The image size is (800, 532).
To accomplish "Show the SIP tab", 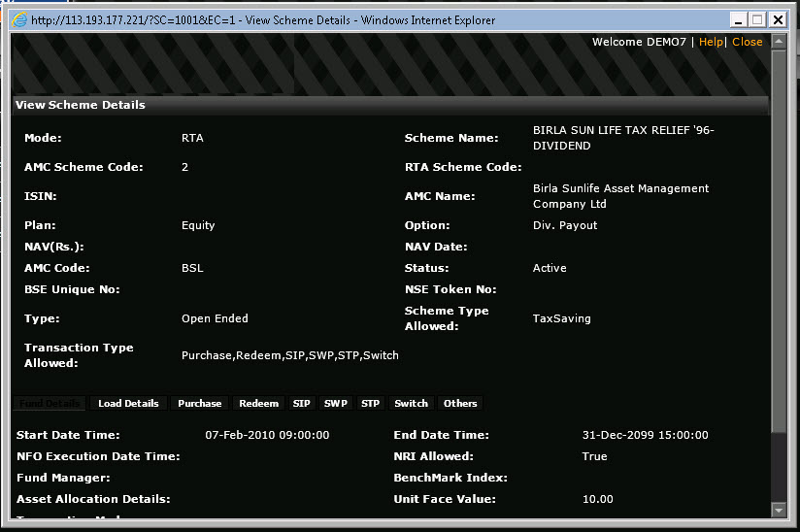I will tap(302, 403).
